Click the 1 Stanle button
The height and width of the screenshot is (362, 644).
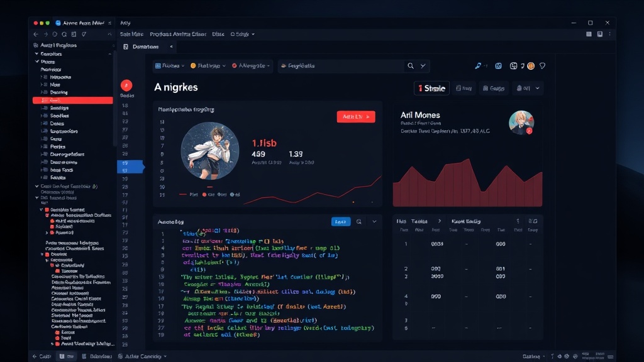431,88
